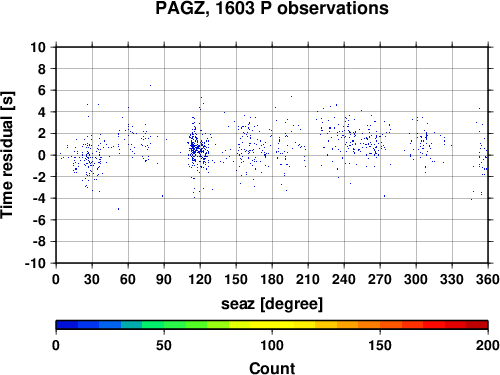
Task: Select the dark blue segment of colorbar
Action: click(x=67, y=325)
